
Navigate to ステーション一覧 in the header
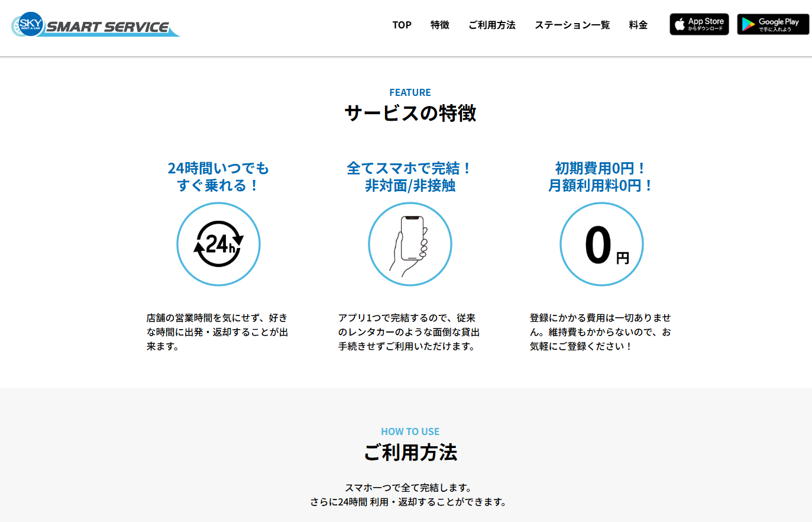[x=572, y=25]
